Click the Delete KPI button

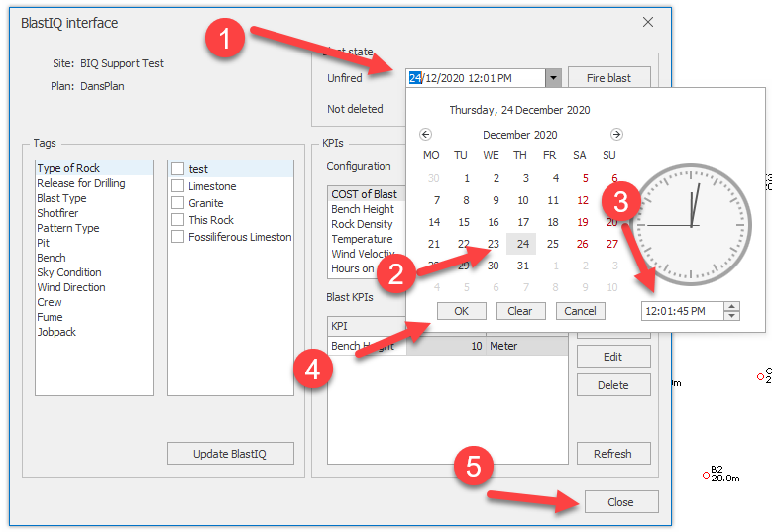pos(613,384)
